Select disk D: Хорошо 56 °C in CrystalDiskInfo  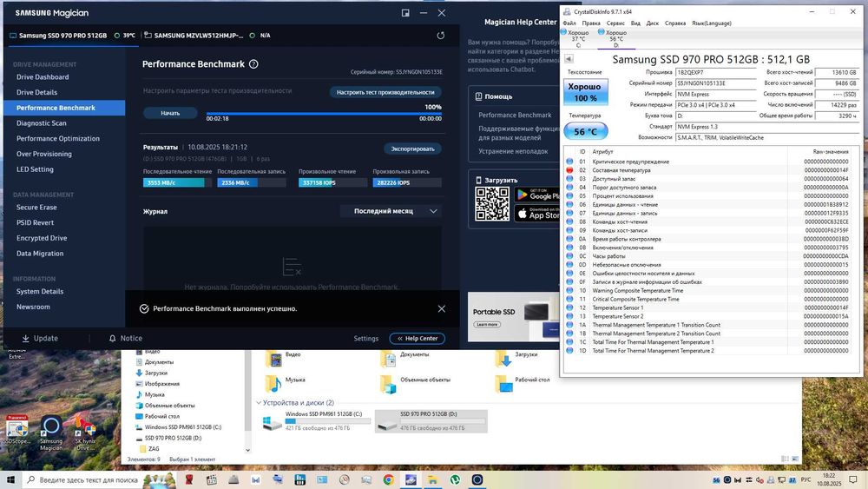[x=615, y=39]
